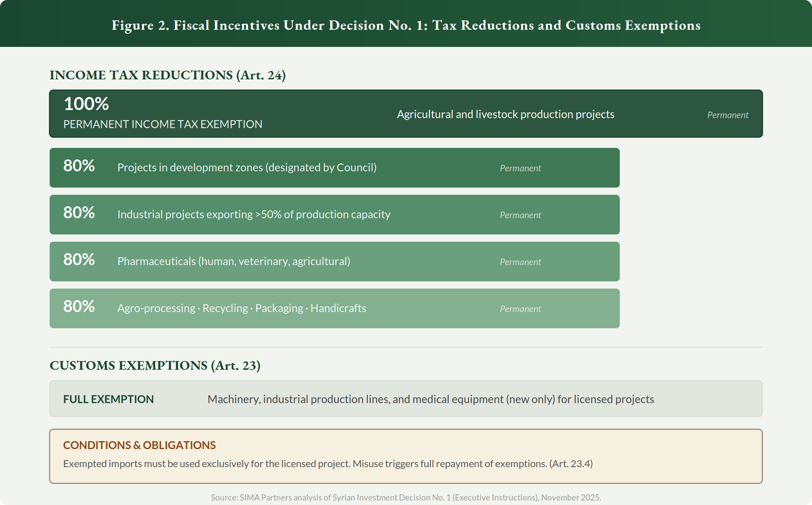
Task: Select the Income Tax Reductions section heading
Action: coord(167,75)
